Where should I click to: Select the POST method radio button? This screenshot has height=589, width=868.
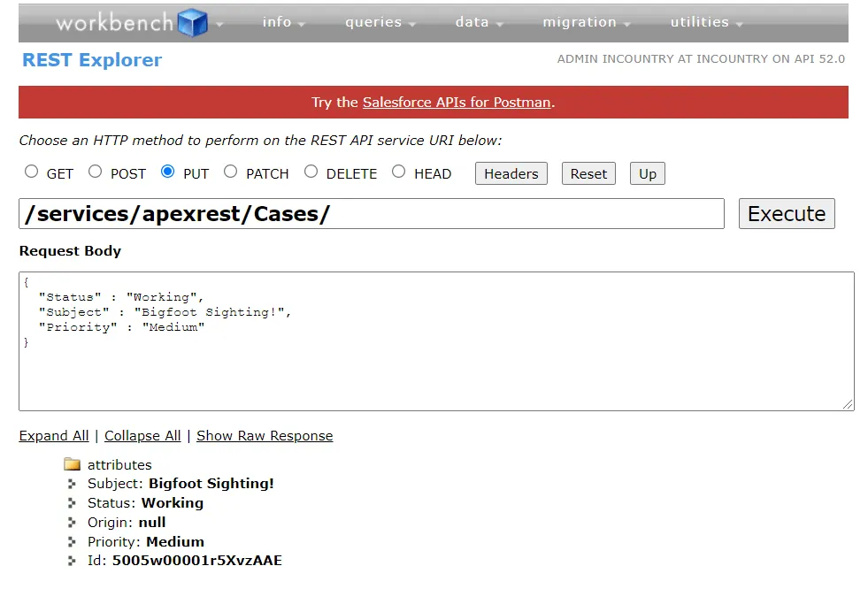point(96,172)
